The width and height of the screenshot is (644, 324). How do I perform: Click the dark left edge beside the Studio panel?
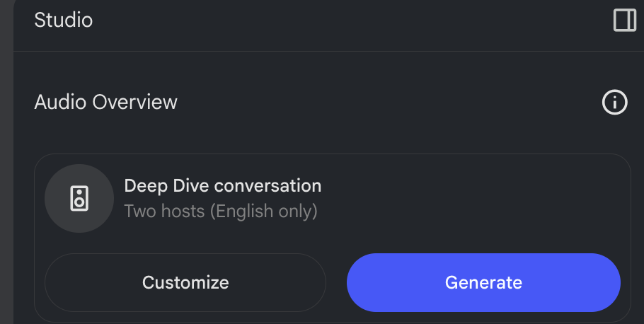(x=6, y=162)
